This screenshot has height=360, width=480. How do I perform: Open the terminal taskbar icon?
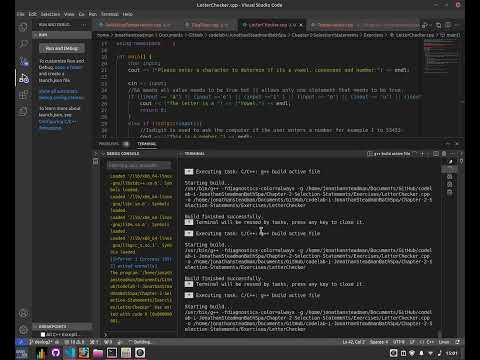pos(112,353)
